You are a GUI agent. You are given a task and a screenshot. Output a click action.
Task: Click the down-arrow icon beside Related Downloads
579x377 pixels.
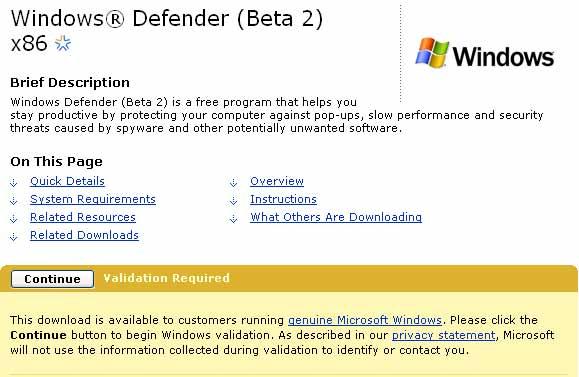14,237
